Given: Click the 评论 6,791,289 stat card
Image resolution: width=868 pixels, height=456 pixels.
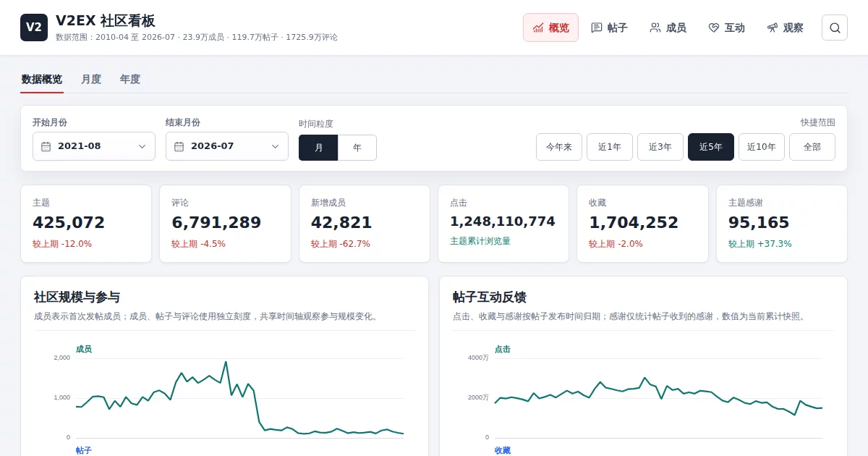Looking at the screenshot, I should tap(225, 224).
